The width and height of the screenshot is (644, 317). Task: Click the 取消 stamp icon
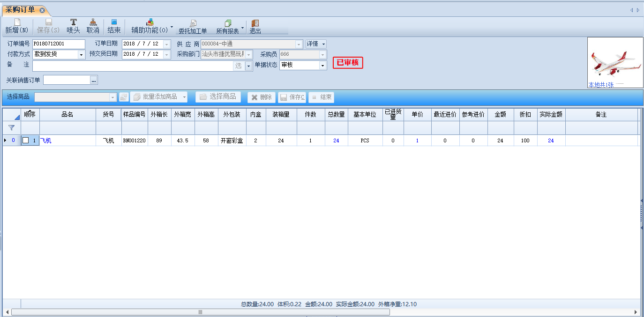(93, 22)
